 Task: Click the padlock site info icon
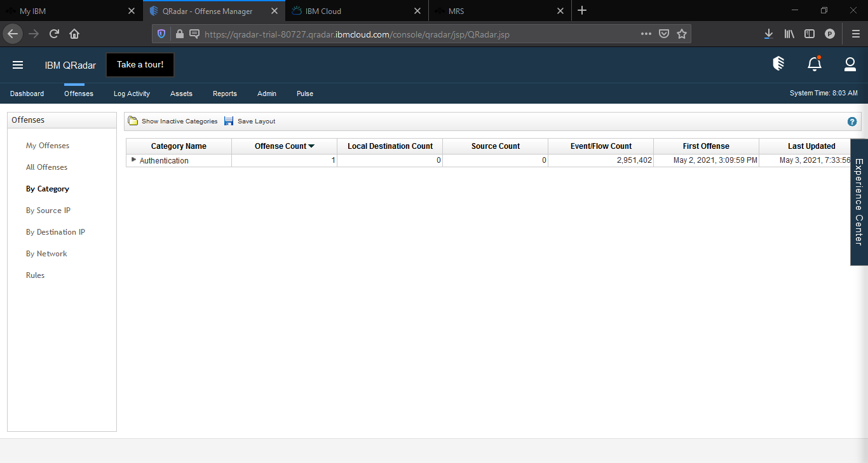[179, 34]
